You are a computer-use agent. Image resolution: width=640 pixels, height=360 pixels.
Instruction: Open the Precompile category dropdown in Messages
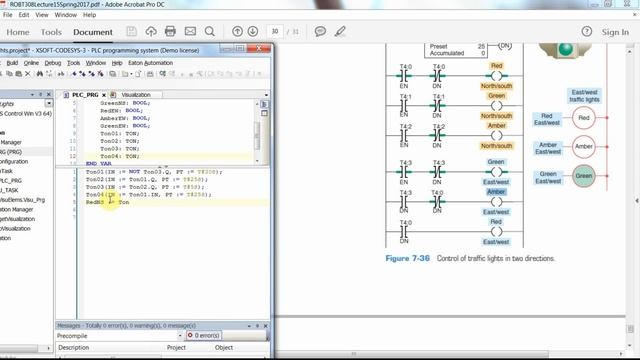[180, 336]
